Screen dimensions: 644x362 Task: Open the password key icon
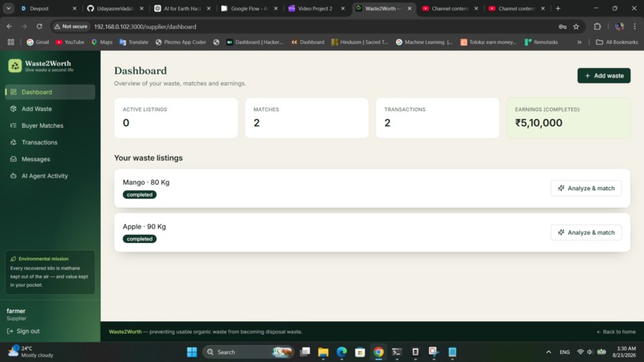(563, 26)
